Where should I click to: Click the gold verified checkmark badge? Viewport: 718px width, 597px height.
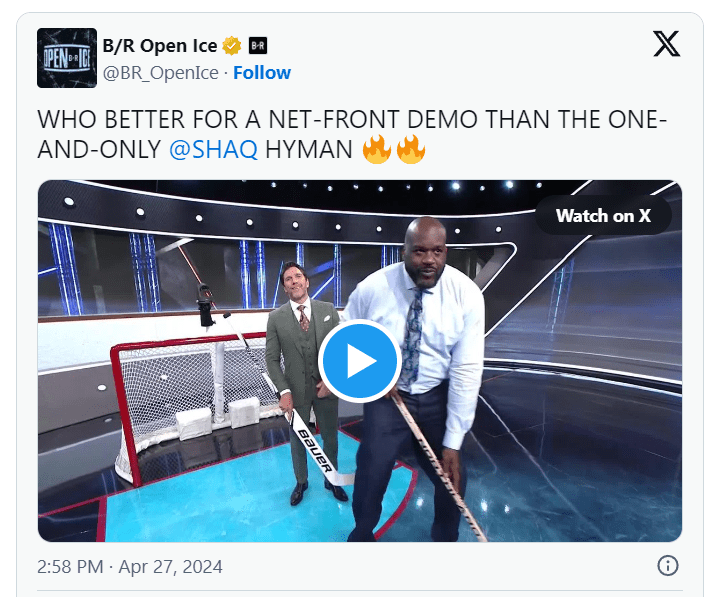pyautogui.click(x=232, y=46)
